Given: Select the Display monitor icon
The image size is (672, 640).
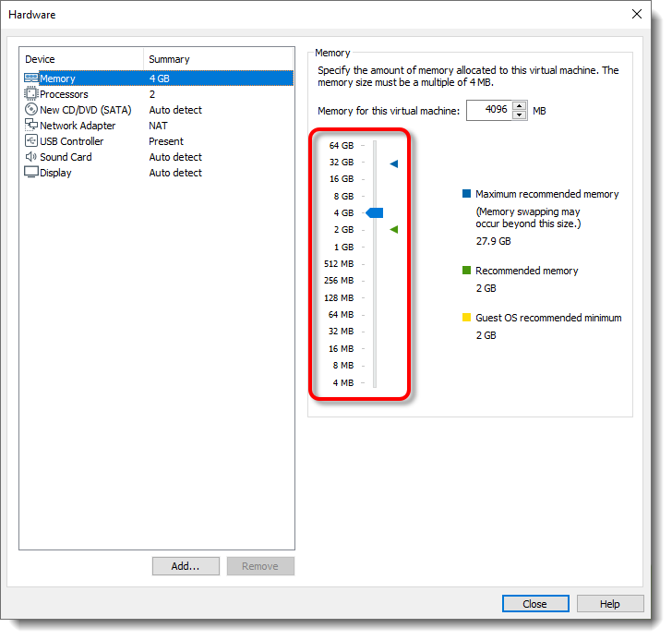Looking at the screenshot, I should (31, 173).
